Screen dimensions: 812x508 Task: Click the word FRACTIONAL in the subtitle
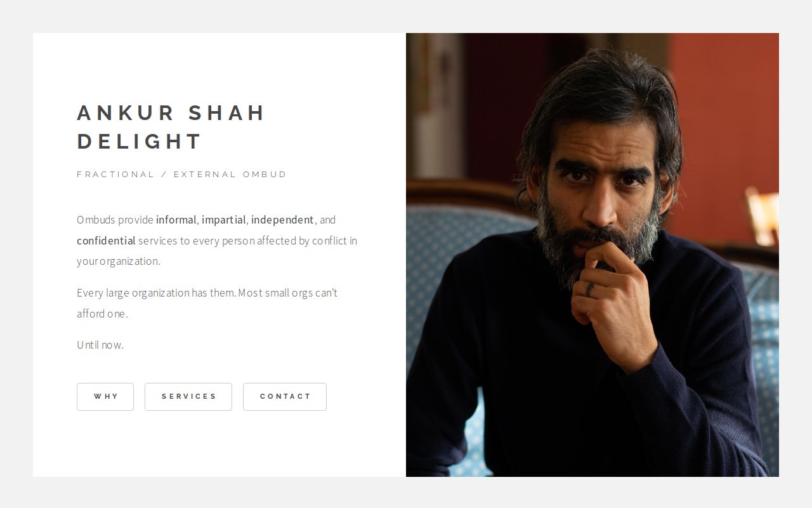[115, 174]
